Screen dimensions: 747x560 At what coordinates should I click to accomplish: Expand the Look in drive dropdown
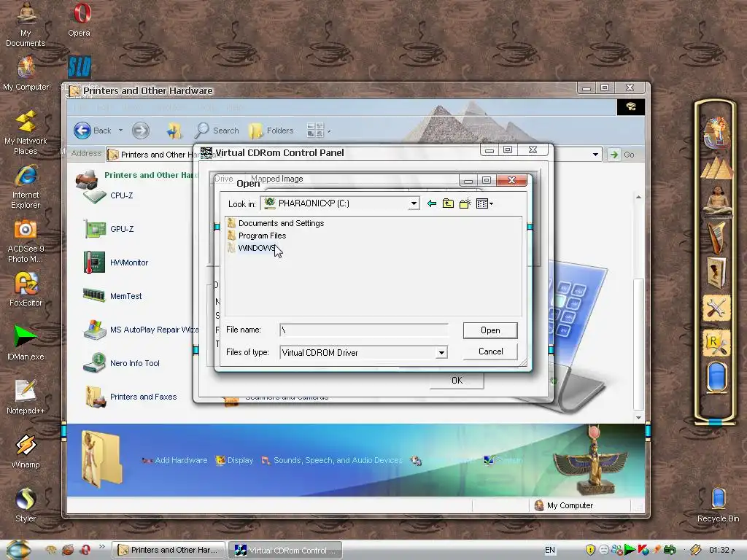tap(414, 204)
